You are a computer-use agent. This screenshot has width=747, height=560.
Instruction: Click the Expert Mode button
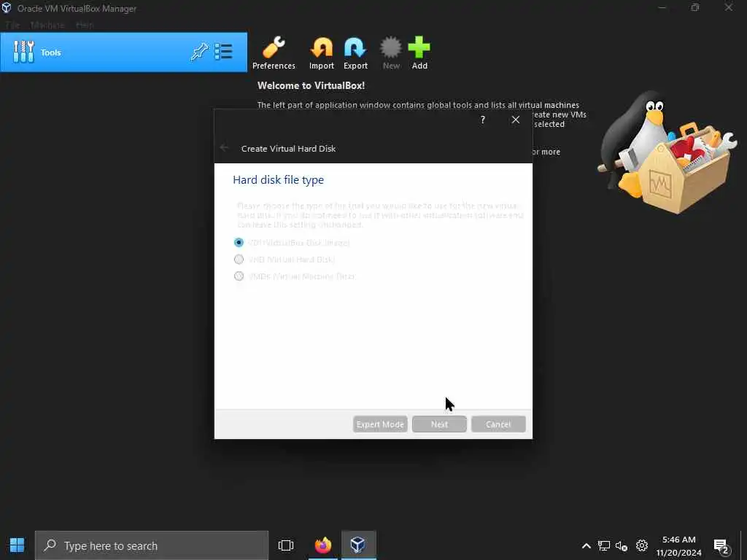coord(380,424)
